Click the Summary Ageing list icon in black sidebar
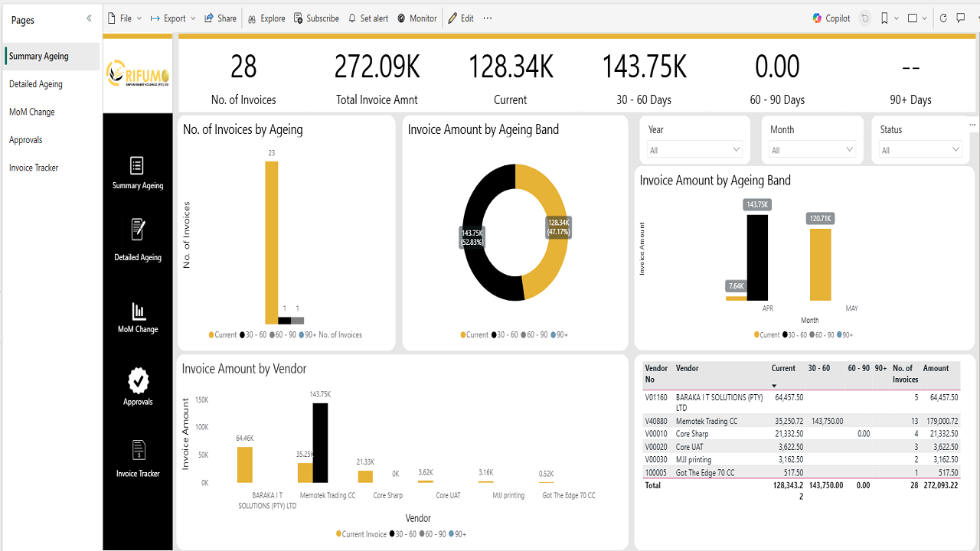The width and height of the screenshot is (980, 551). pyautogui.click(x=137, y=165)
